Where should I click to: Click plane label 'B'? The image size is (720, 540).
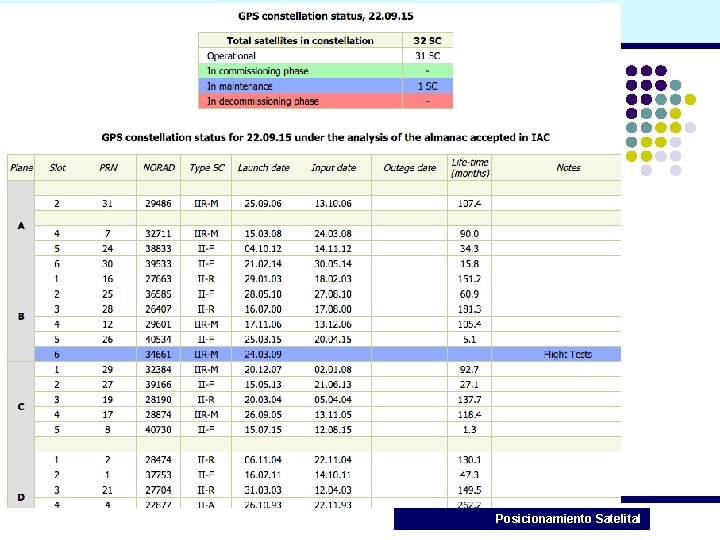coord(21,316)
